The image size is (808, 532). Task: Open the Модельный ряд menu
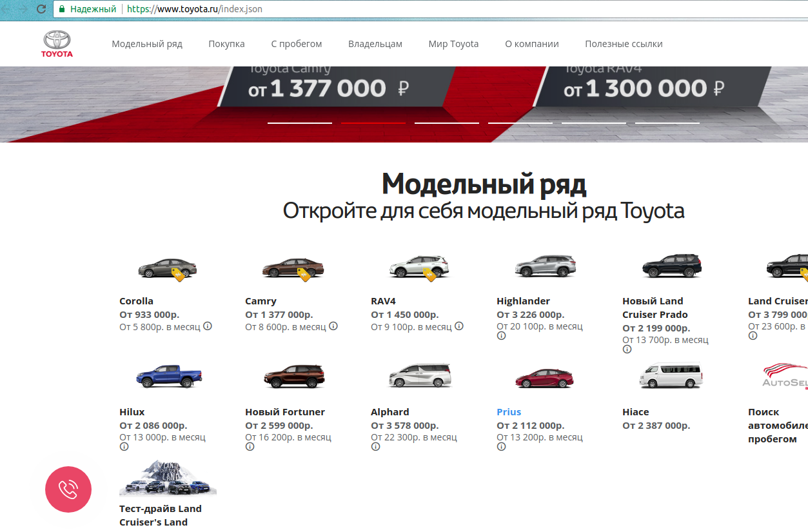[147, 43]
